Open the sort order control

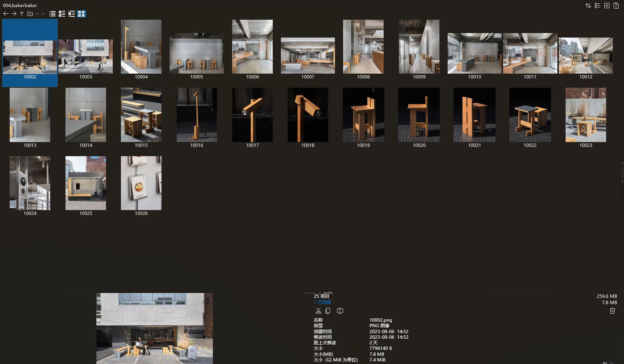[x=588, y=6]
